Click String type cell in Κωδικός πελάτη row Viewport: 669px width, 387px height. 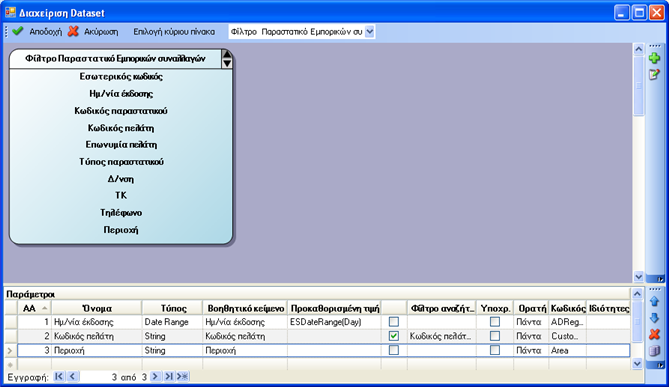click(172, 336)
